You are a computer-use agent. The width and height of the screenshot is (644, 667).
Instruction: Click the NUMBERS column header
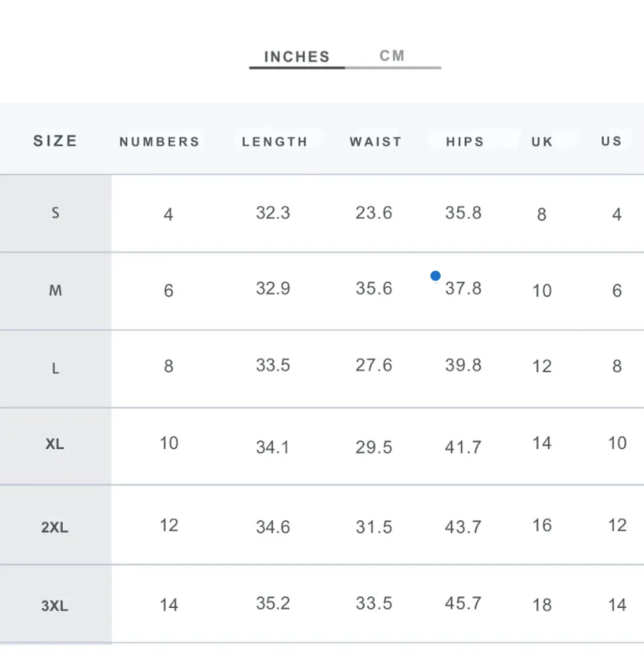pyautogui.click(x=159, y=142)
